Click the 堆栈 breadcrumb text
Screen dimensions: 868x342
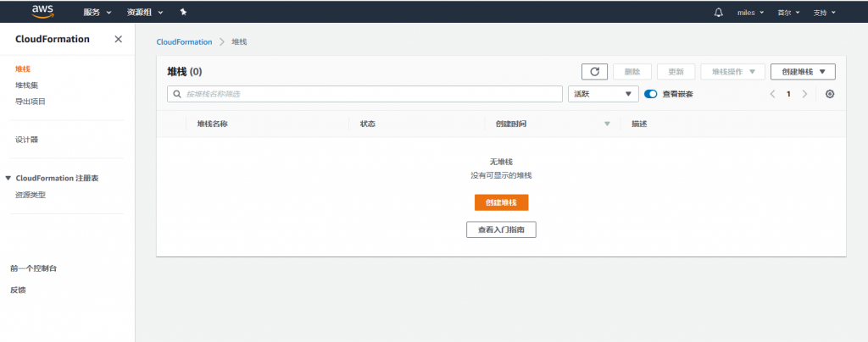[239, 42]
